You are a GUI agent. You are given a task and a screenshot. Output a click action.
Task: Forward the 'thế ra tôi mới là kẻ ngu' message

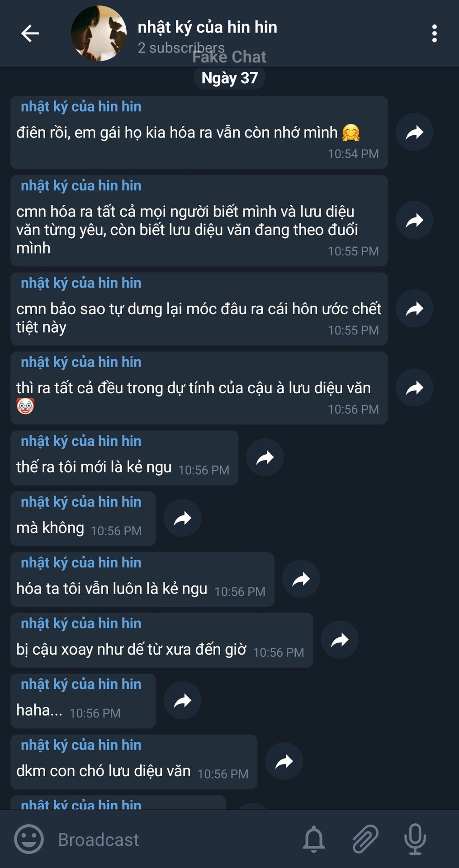[x=265, y=458]
